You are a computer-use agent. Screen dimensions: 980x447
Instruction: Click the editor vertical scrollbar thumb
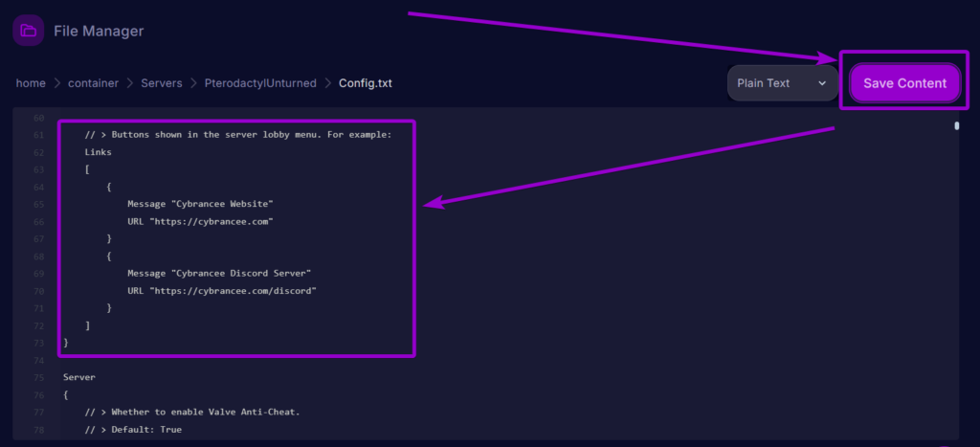pos(956,125)
